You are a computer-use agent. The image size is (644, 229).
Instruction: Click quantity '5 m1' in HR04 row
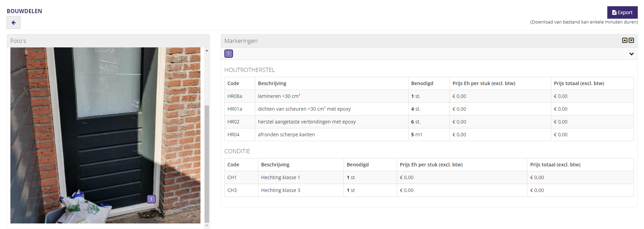[417, 135]
